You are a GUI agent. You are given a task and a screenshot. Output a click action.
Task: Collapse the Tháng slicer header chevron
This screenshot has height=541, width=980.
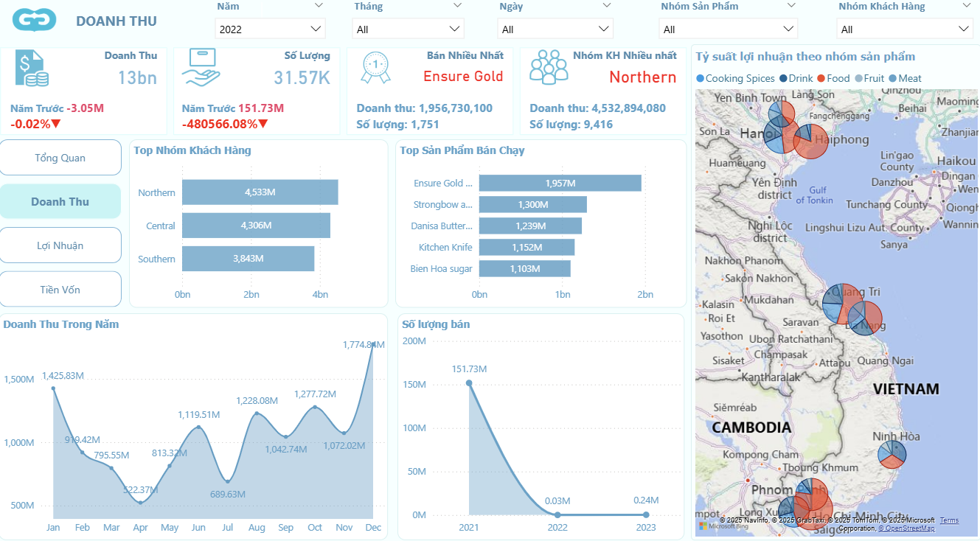(457, 6)
